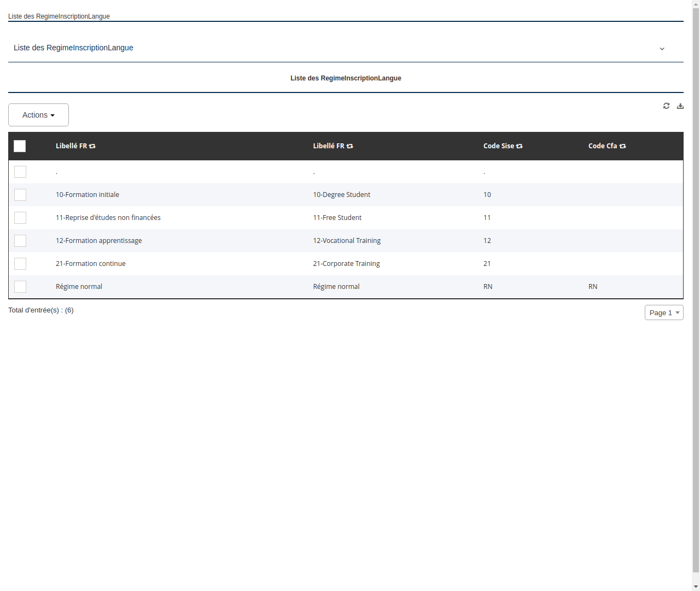Refresh the table data
700x591 pixels.
click(666, 106)
